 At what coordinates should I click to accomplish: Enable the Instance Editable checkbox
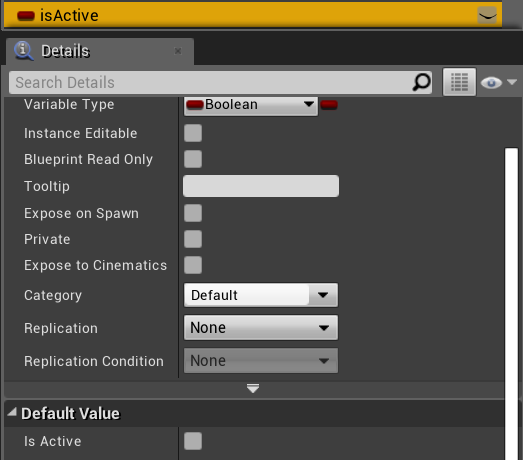pos(193,133)
